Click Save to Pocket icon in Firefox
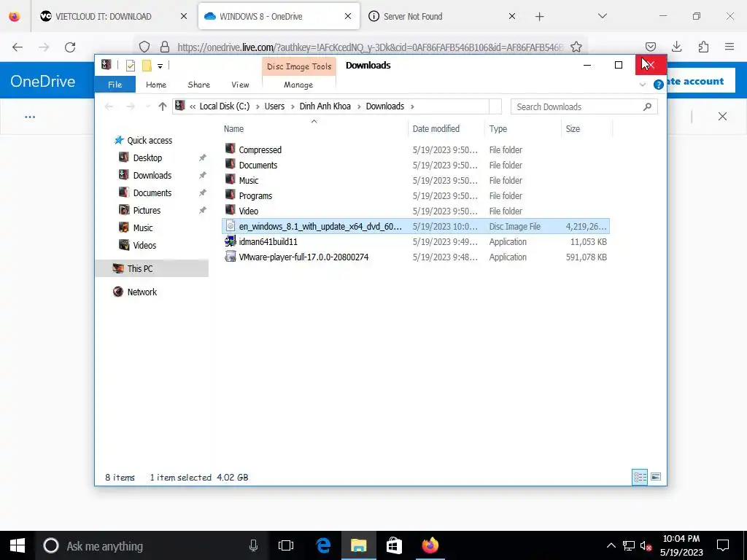This screenshot has height=560, width=747. pos(651,47)
